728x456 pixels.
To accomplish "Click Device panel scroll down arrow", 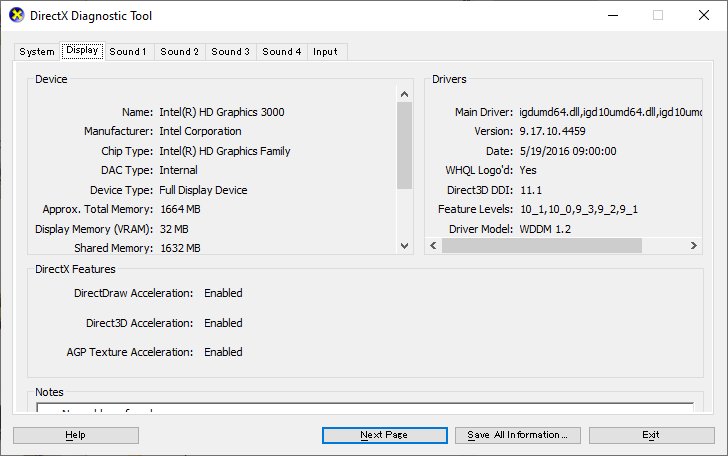I will point(404,246).
